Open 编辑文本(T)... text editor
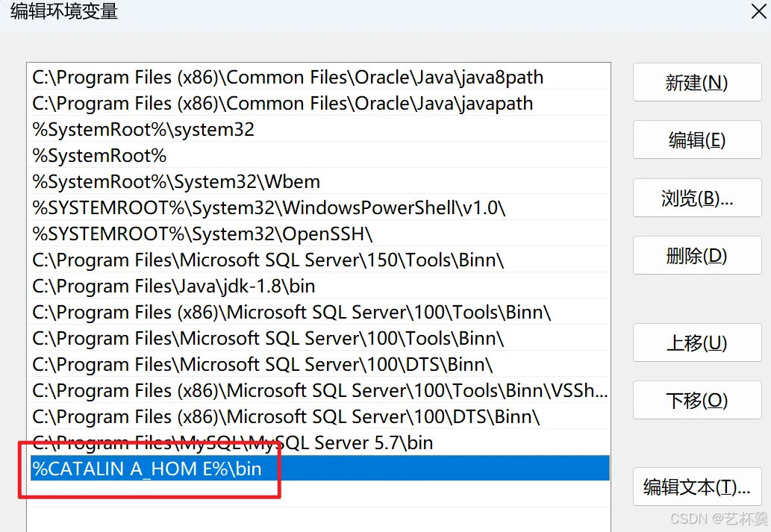Screen dimensions: 771x532 [x=697, y=486]
